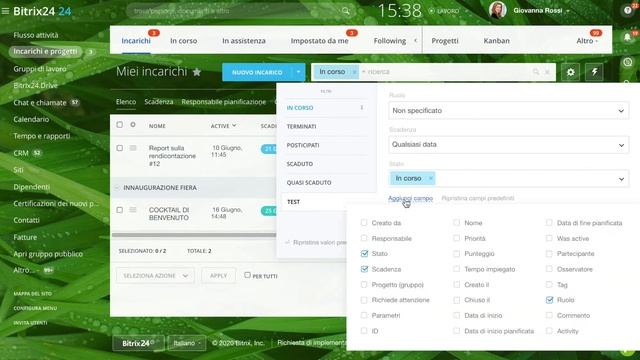Click the work status clock icon near LAVORO
This screenshot has height=360, width=640.
tap(431, 11)
